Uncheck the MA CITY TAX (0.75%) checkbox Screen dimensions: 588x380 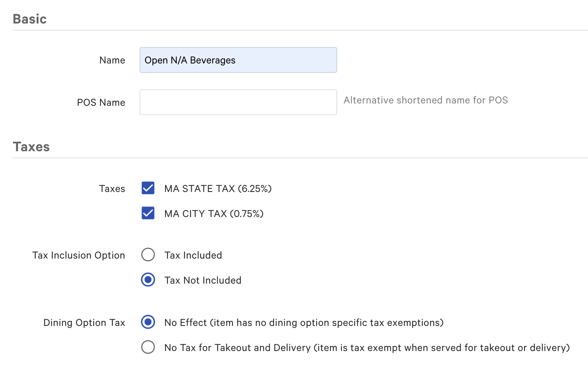148,213
